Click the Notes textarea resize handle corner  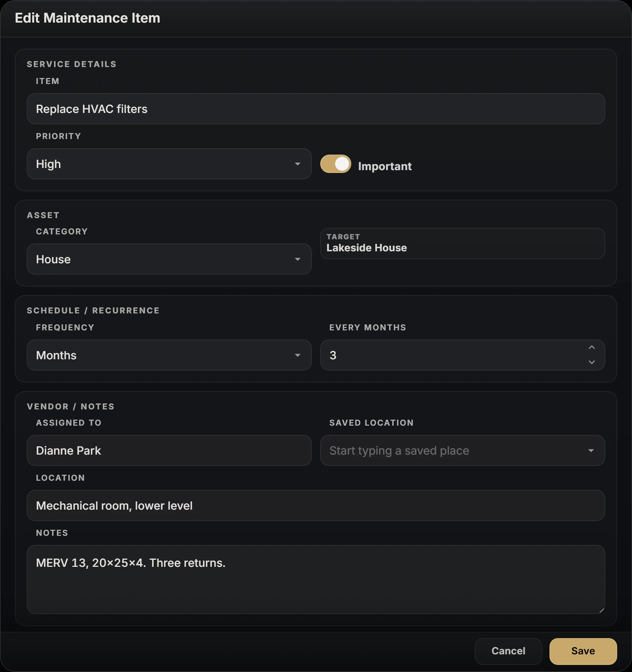(601, 610)
